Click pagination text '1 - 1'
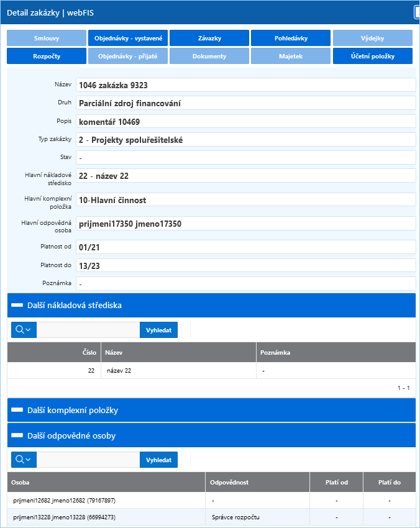The width and height of the screenshot is (420, 528). pos(403,388)
